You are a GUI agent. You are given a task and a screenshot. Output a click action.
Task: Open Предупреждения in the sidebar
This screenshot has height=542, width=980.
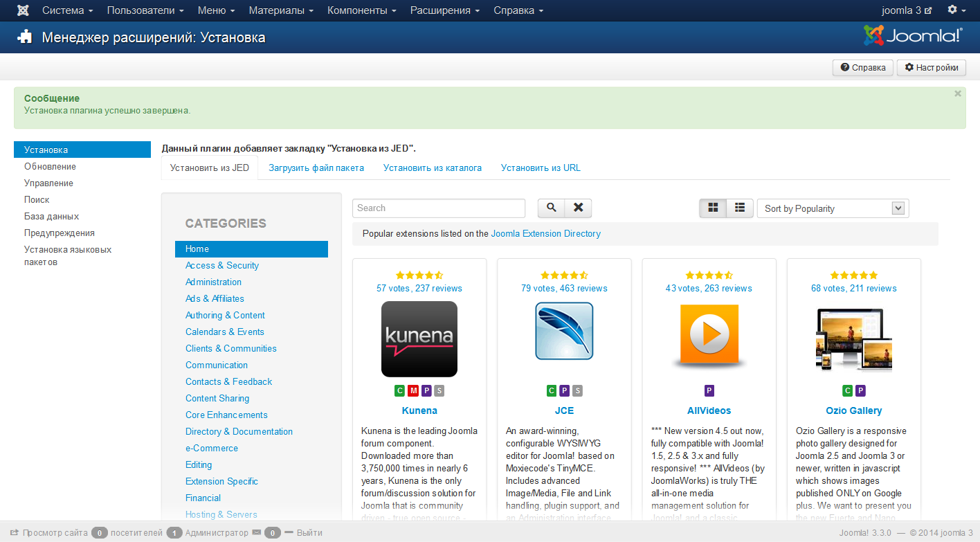click(60, 233)
